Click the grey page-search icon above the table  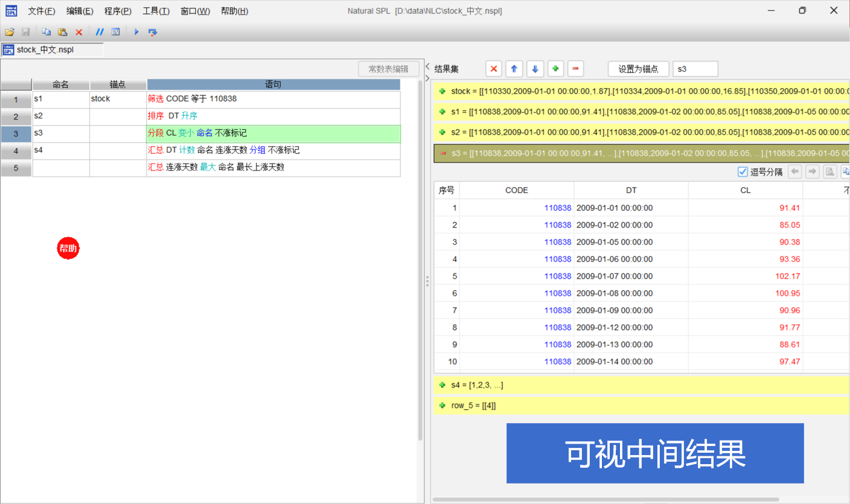(x=830, y=172)
